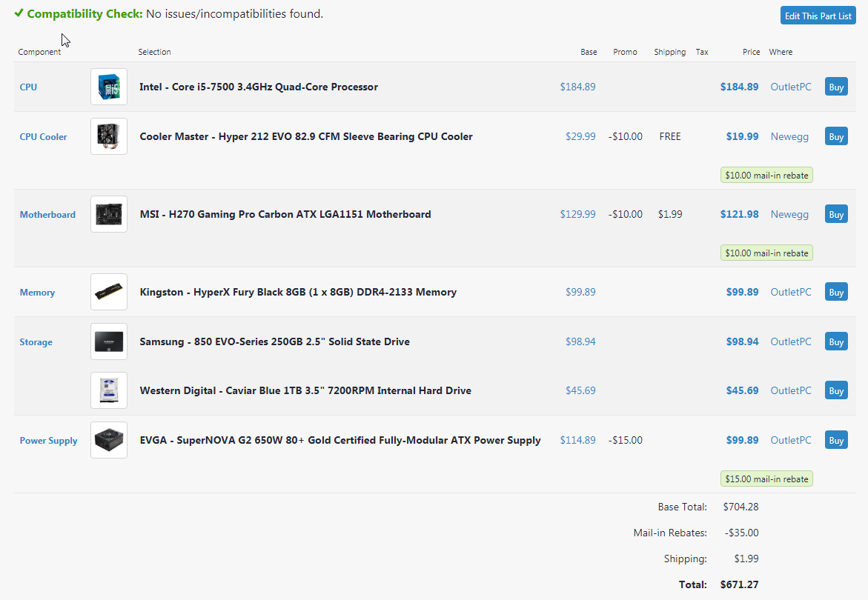Open the Cooler Master Hyper 212 EVO thumbnail
Viewport: 868px width, 600px height.
[109, 136]
